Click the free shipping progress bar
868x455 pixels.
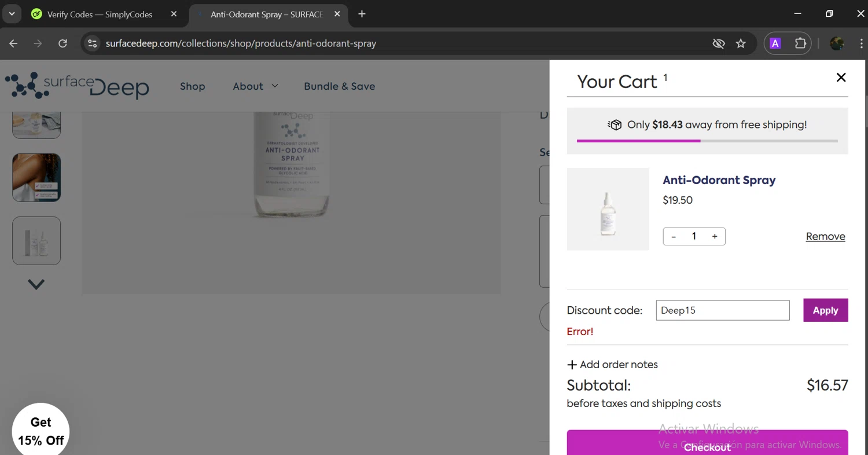coord(707,141)
